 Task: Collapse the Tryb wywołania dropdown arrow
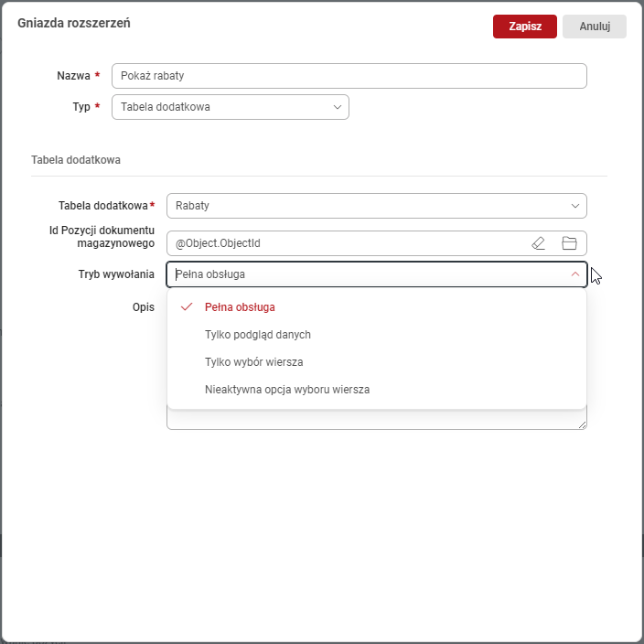(x=574, y=274)
